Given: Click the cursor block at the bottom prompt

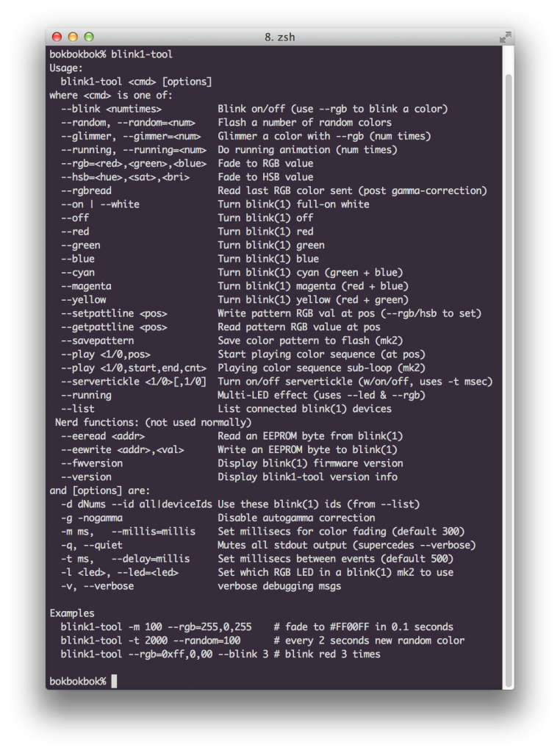Looking at the screenshot, I should 114,681.
